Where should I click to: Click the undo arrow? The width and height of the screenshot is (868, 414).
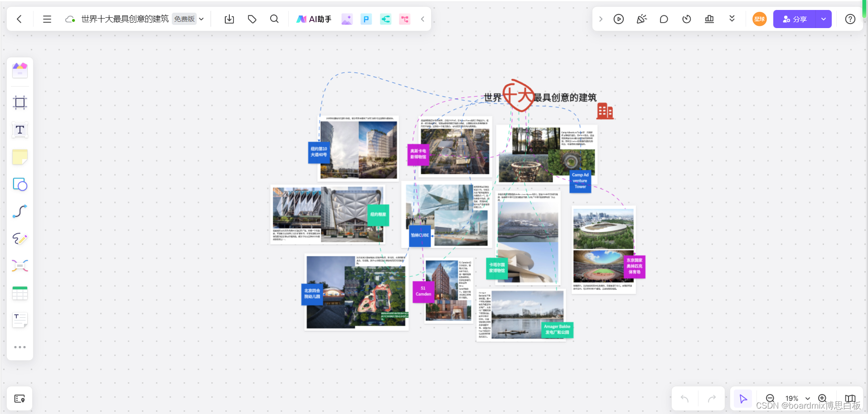[x=685, y=399]
